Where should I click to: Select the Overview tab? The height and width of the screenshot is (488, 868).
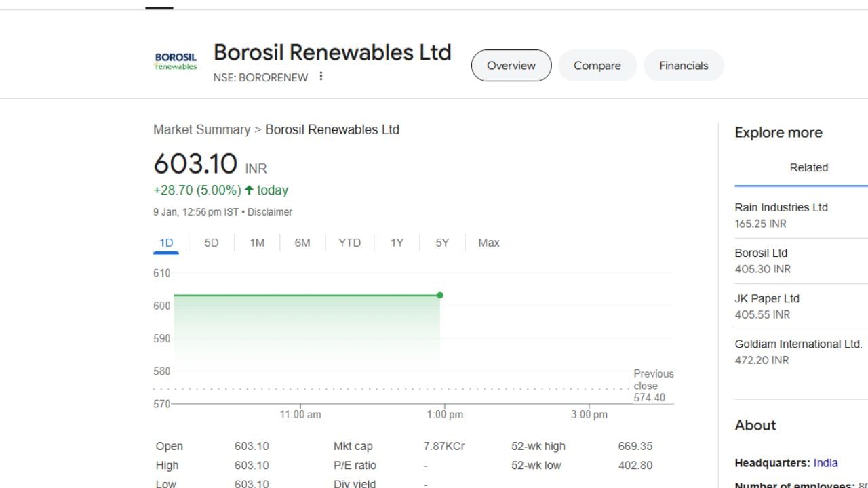tap(511, 66)
